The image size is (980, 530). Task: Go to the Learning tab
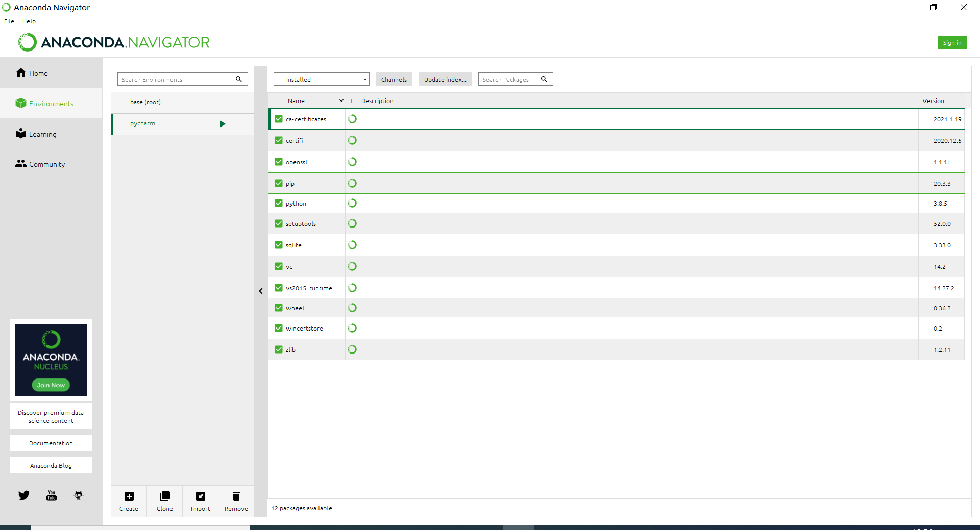point(51,134)
